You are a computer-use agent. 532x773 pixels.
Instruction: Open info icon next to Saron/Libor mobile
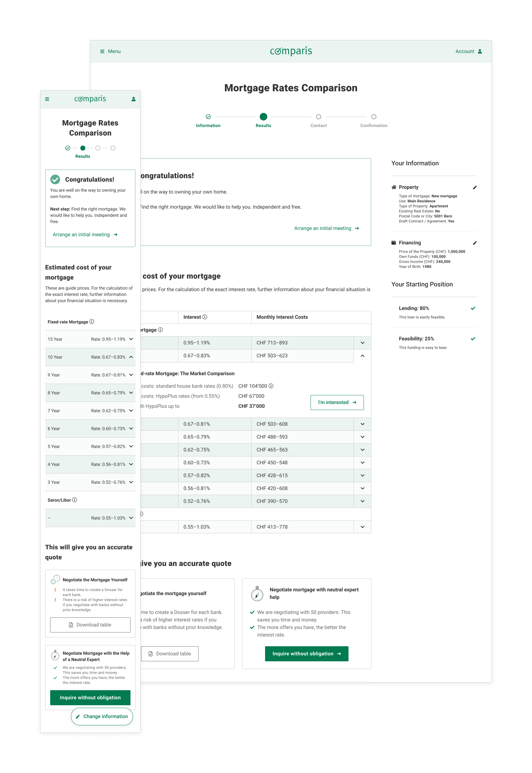pyautogui.click(x=75, y=500)
